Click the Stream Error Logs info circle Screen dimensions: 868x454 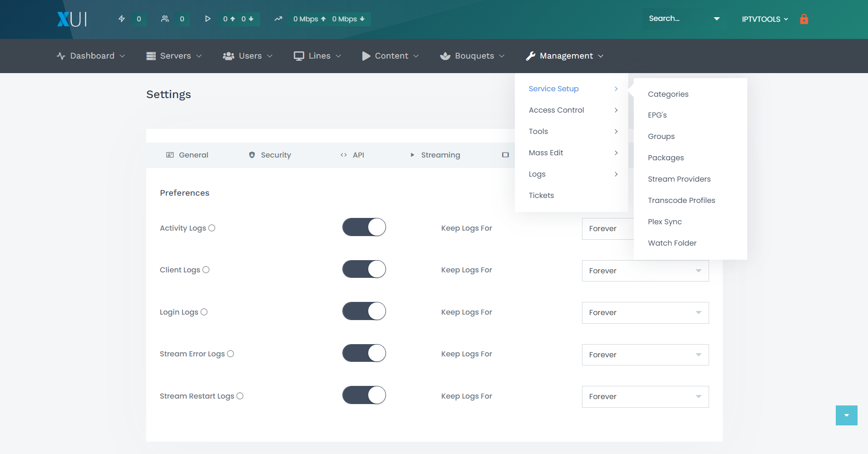click(231, 354)
